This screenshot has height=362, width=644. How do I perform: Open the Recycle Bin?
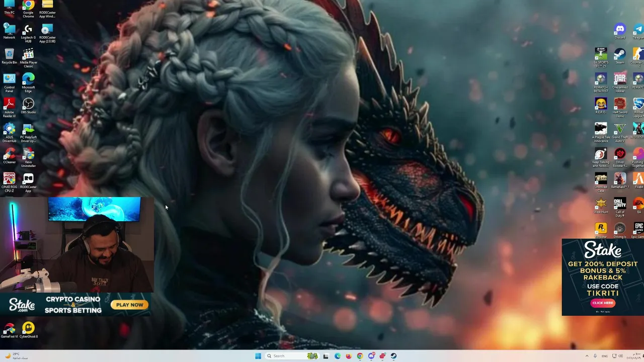tap(9, 57)
